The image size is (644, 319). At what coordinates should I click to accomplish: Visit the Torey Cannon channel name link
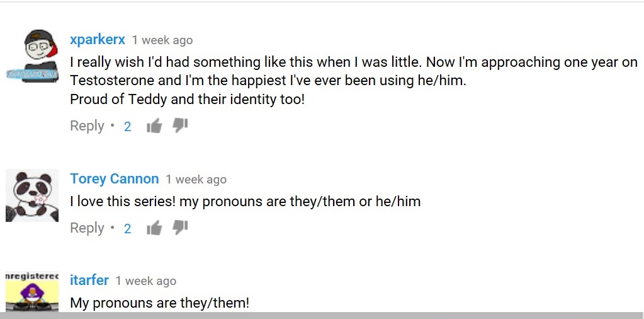[115, 179]
